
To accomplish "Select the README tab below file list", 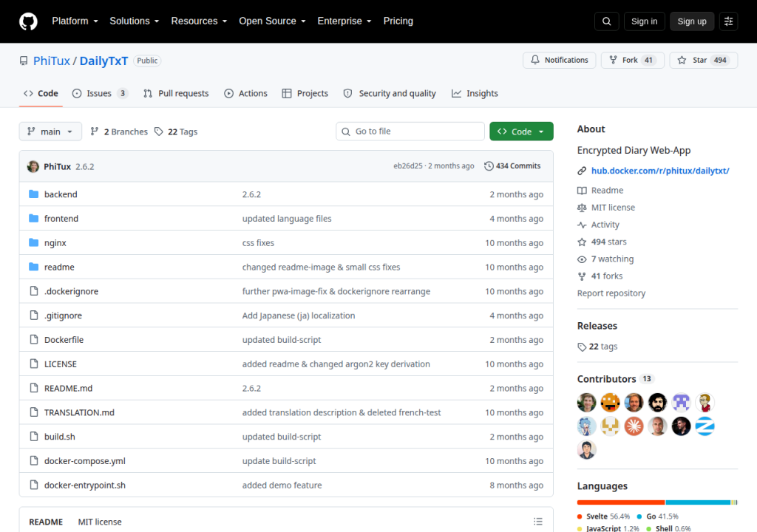I will tap(46, 522).
